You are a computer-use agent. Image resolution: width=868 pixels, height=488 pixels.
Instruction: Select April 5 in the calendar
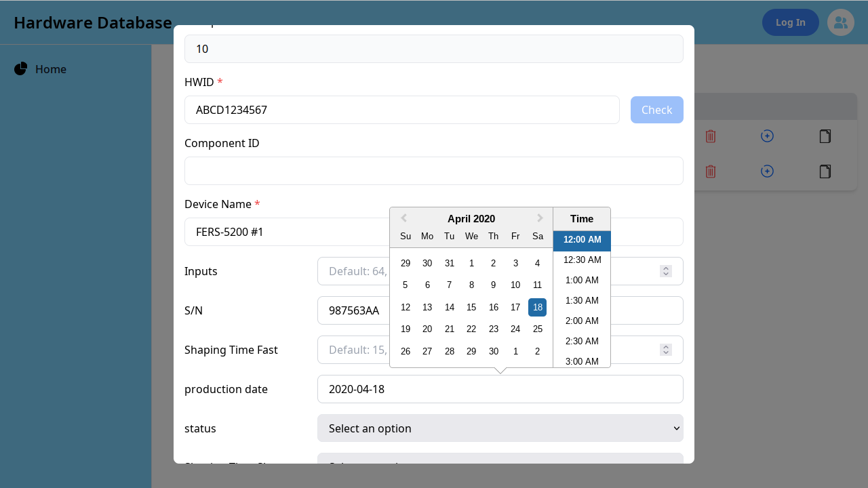point(406,285)
